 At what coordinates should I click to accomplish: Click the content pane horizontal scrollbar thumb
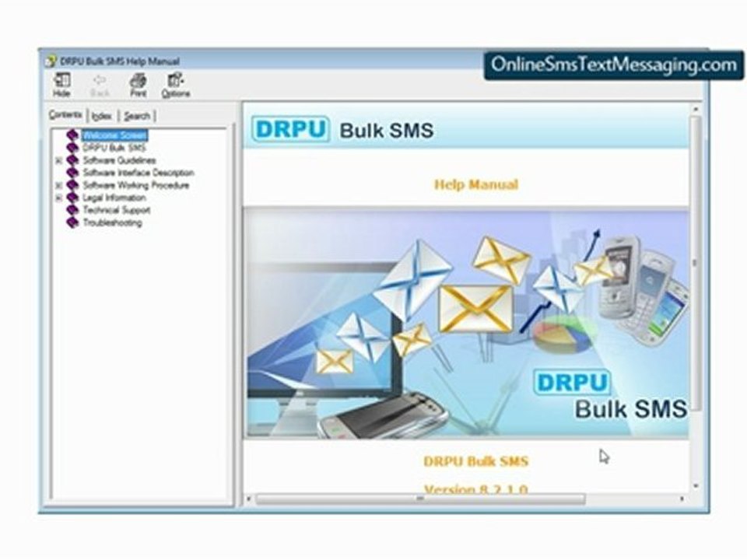(x=420, y=499)
